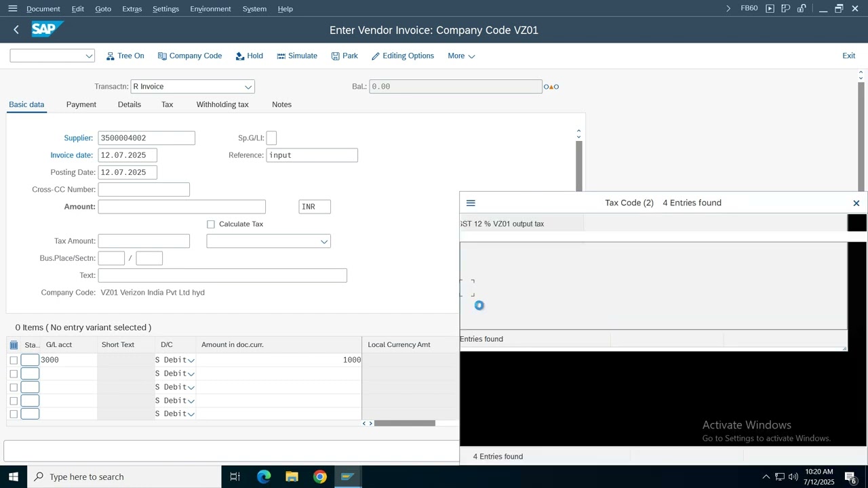This screenshot has width=868, height=488.
Task: Click the Invoice date label link
Action: pos(72,155)
